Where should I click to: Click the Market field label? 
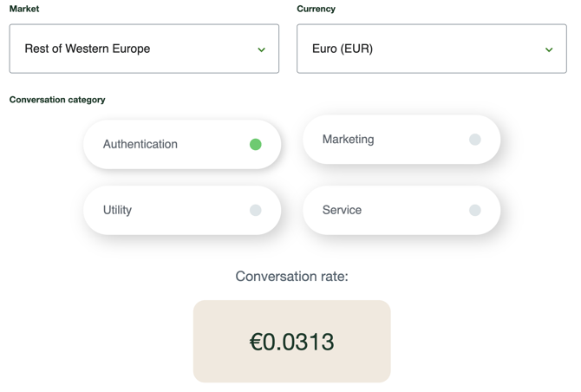[x=24, y=9]
